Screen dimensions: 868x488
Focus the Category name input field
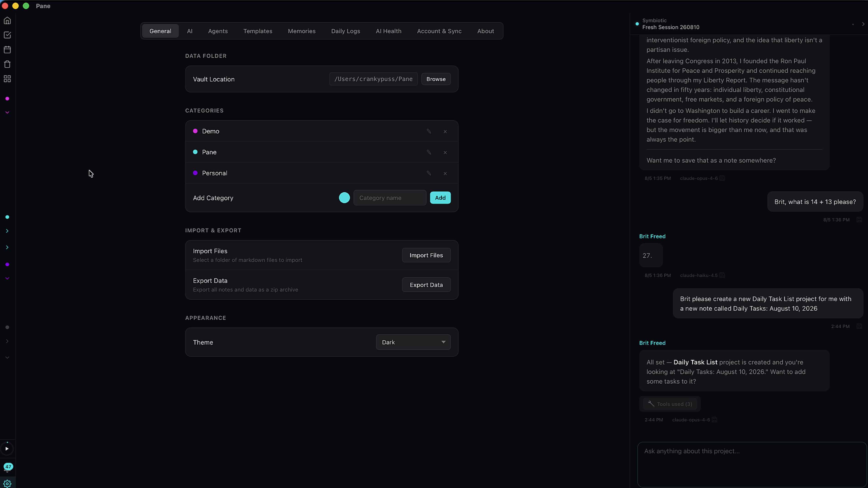[390, 198]
